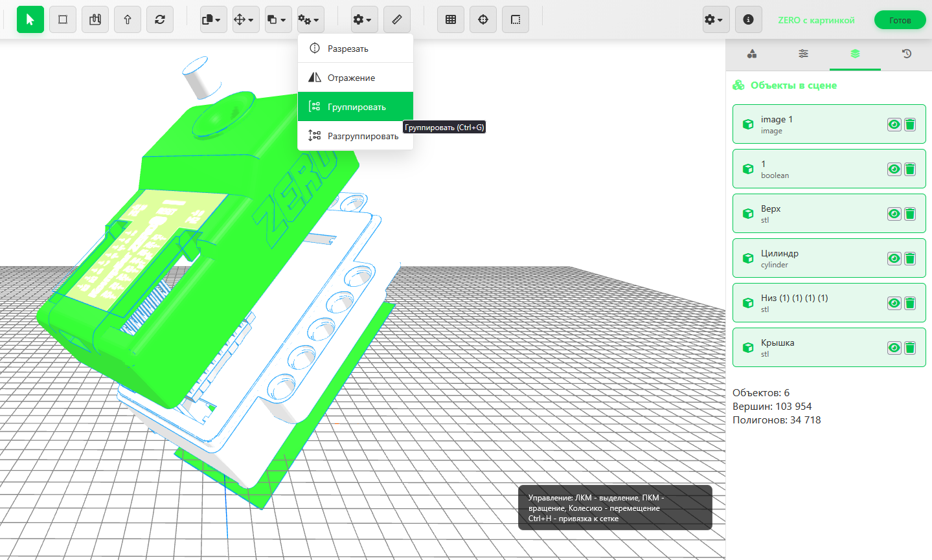Delete the Цилиндр object with trash icon
Screen dimensions: 932x560
pos(910,258)
